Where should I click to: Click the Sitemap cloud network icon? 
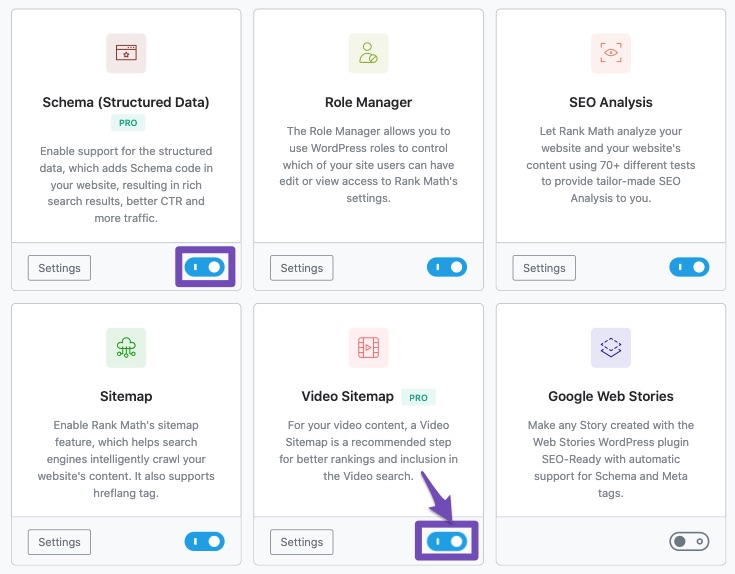pyautogui.click(x=126, y=348)
